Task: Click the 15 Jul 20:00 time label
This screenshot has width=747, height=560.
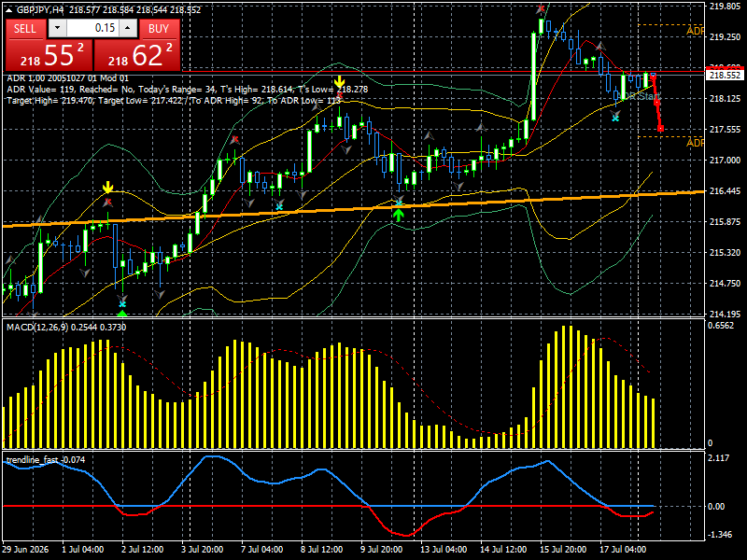Action: coord(563,549)
